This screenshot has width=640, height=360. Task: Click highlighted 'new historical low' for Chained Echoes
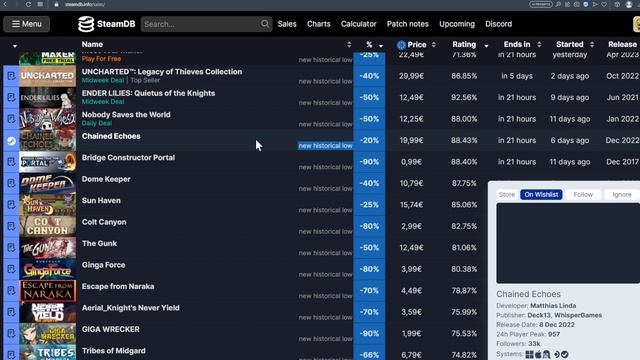[325, 146]
